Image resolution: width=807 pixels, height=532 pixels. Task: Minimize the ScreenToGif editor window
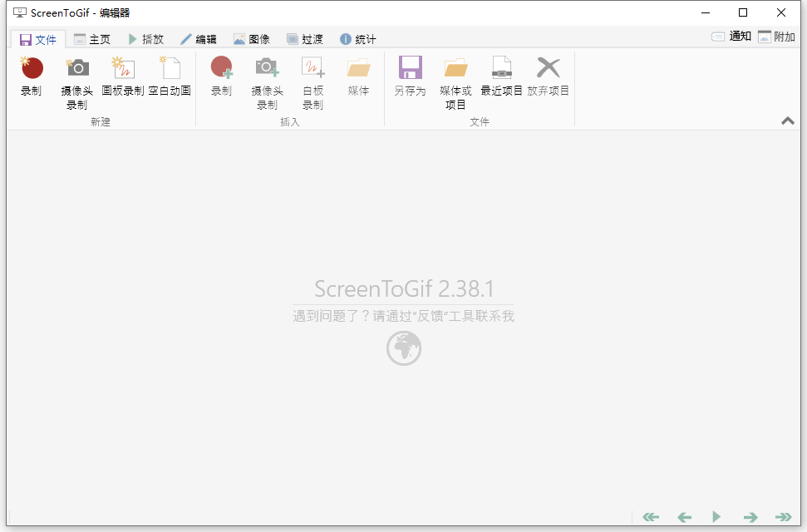click(x=706, y=12)
